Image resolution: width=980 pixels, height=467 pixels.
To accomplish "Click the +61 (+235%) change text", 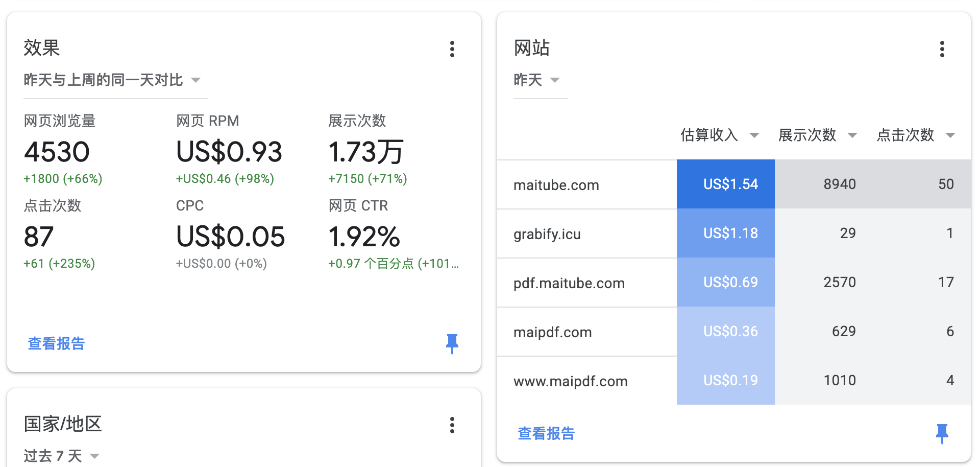I will click(x=59, y=264).
